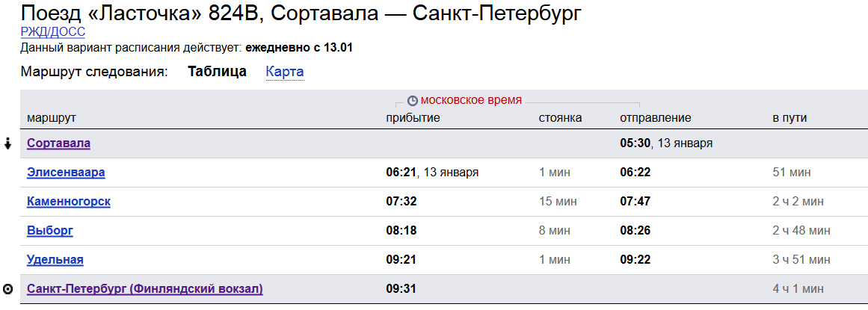Click the down arrow icon next to Сортавала

pyautogui.click(x=8, y=143)
